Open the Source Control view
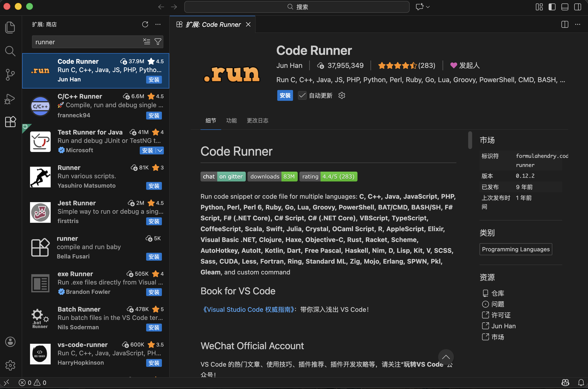This screenshot has width=588, height=389. coord(10,75)
